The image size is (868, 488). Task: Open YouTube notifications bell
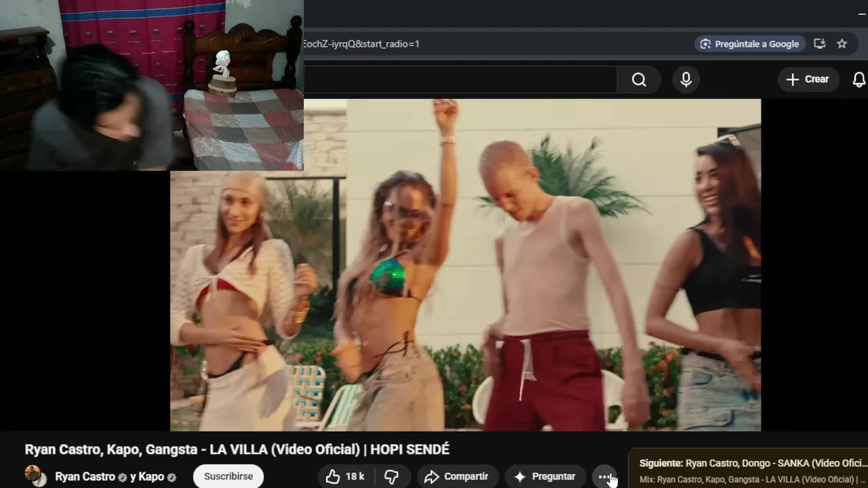point(859,79)
